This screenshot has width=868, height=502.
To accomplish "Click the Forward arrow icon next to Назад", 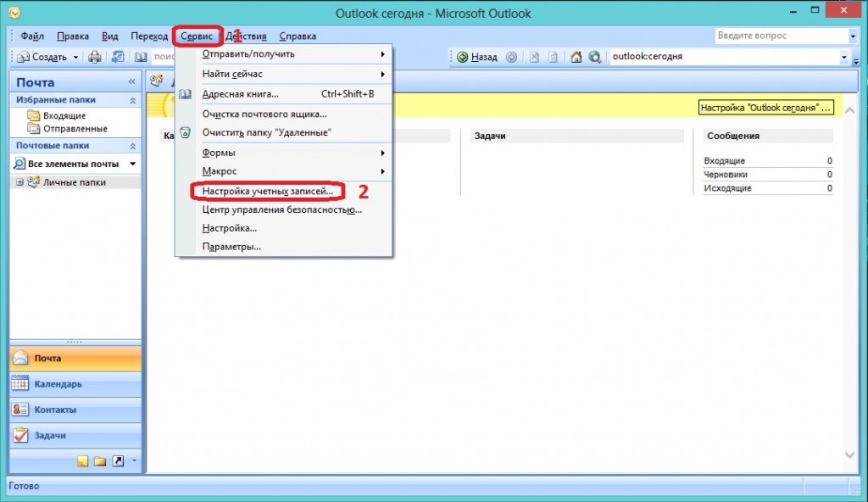I will click(511, 57).
